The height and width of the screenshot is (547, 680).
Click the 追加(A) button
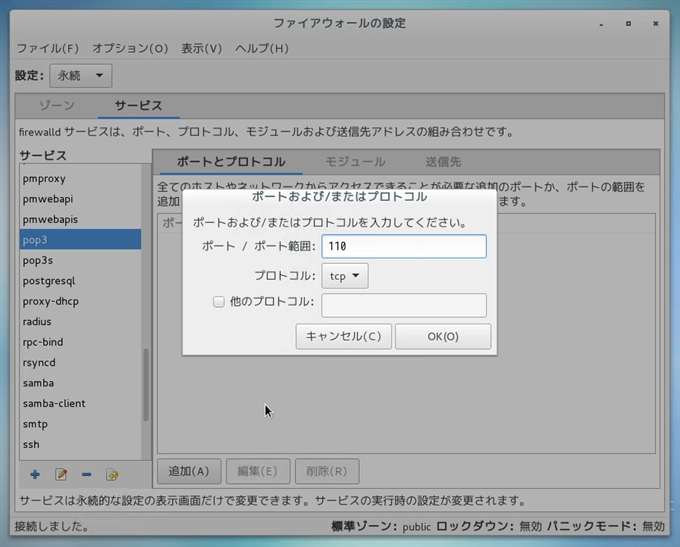(189, 471)
